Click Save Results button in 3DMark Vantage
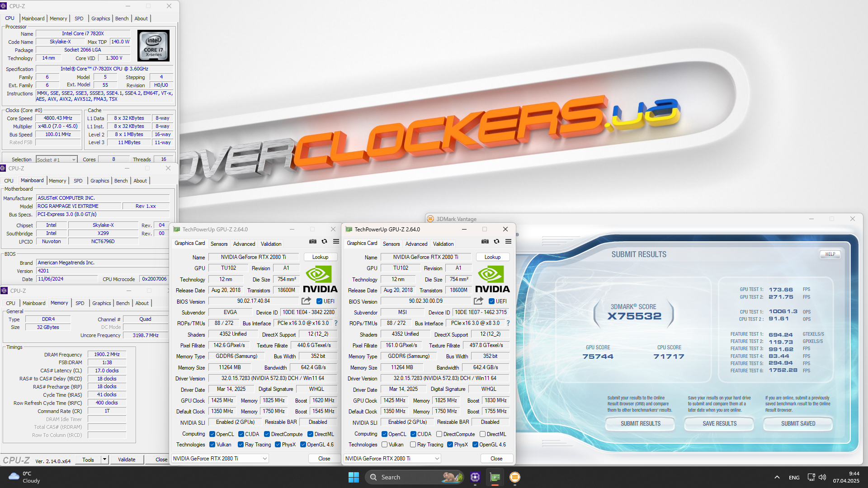 tap(719, 423)
